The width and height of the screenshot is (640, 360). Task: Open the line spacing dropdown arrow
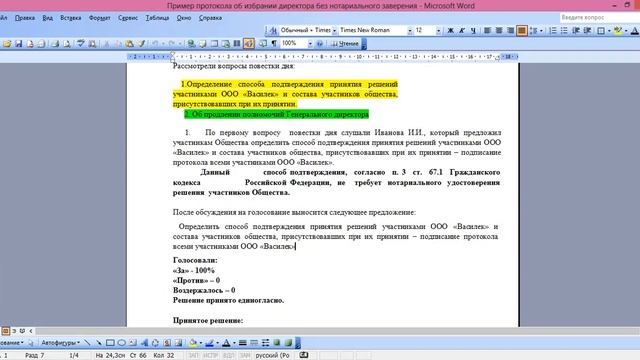point(541,31)
